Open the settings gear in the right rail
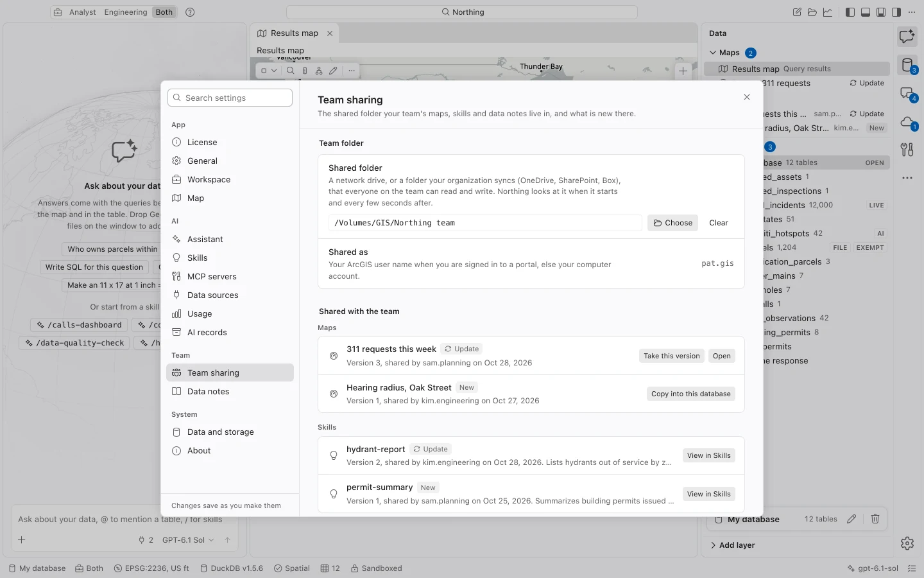Viewport: 924px width, 578px height. tap(907, 543)
